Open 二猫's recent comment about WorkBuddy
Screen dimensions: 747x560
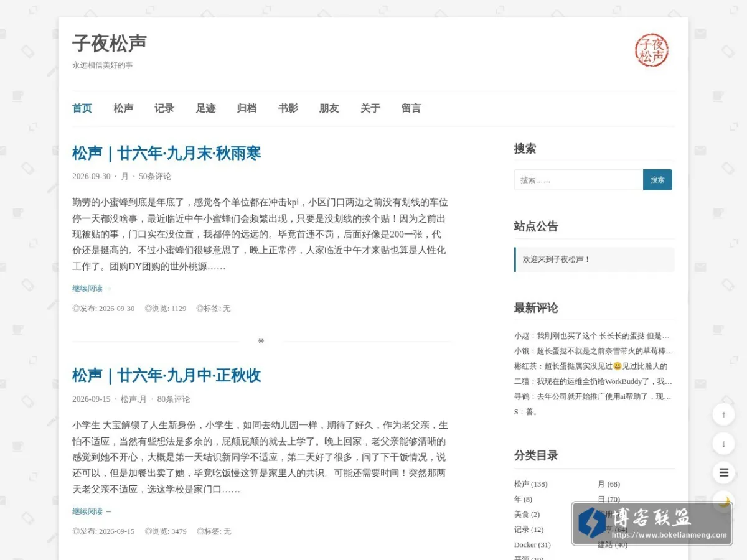click(x=593, y=381)
